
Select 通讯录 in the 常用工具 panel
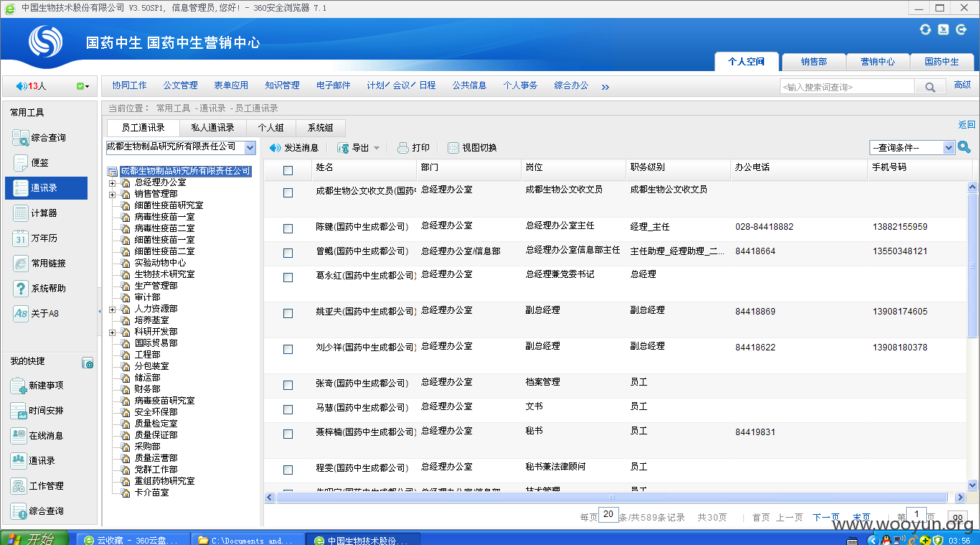click(46, 188)
